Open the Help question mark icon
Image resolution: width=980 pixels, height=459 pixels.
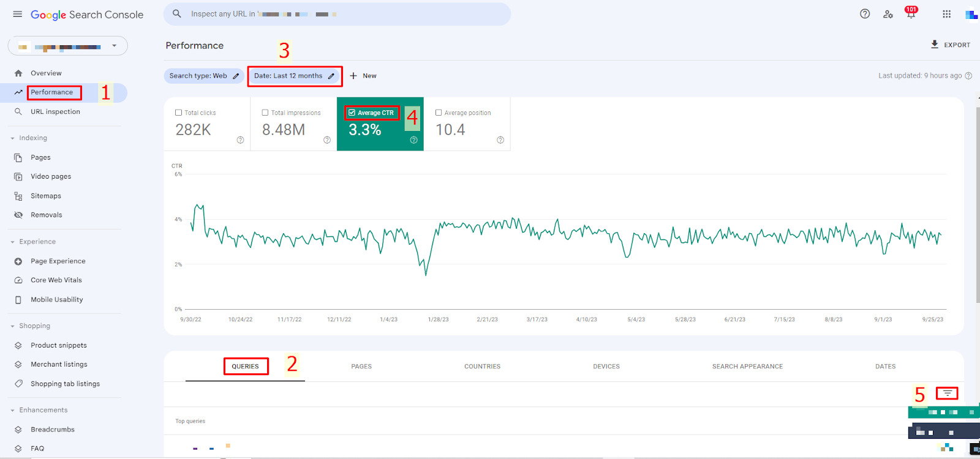coord(865,14)
